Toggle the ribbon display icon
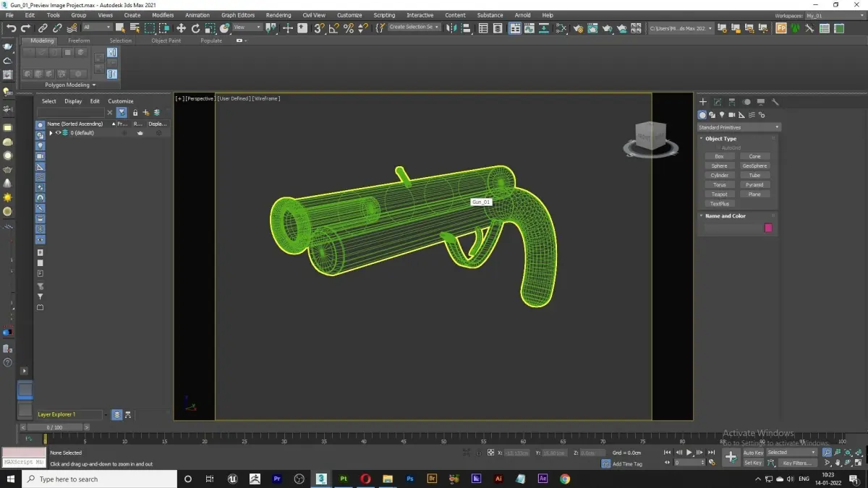 click(515, 28)
